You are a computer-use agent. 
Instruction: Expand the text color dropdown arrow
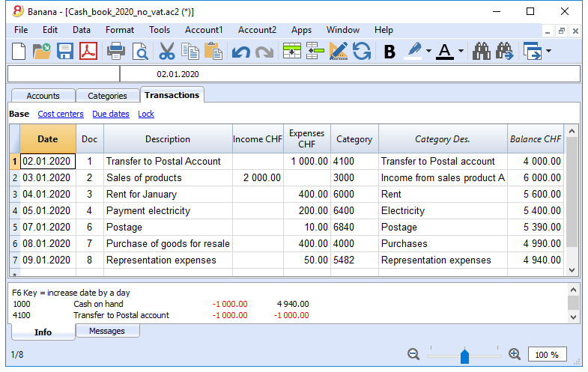pos(461,51)
